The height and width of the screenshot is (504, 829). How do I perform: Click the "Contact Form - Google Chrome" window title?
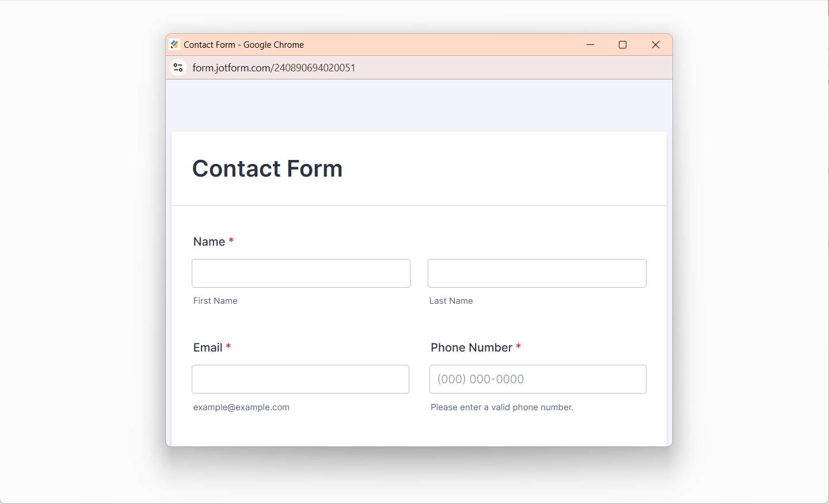[244, 45]
